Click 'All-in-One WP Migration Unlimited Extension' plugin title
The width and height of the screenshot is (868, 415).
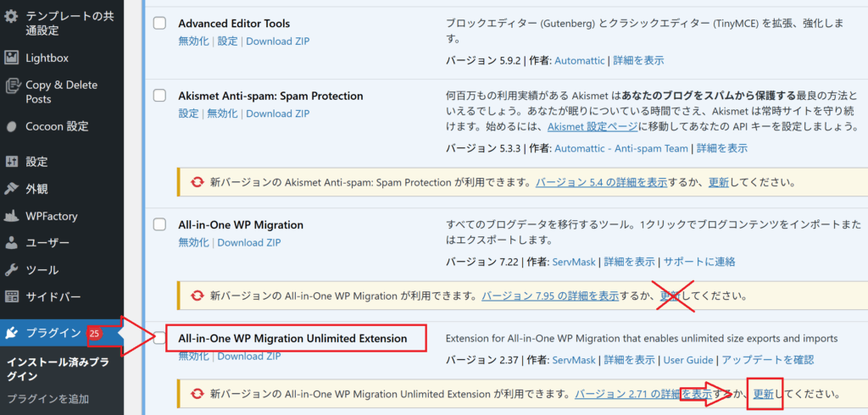[x=292, y=338]
